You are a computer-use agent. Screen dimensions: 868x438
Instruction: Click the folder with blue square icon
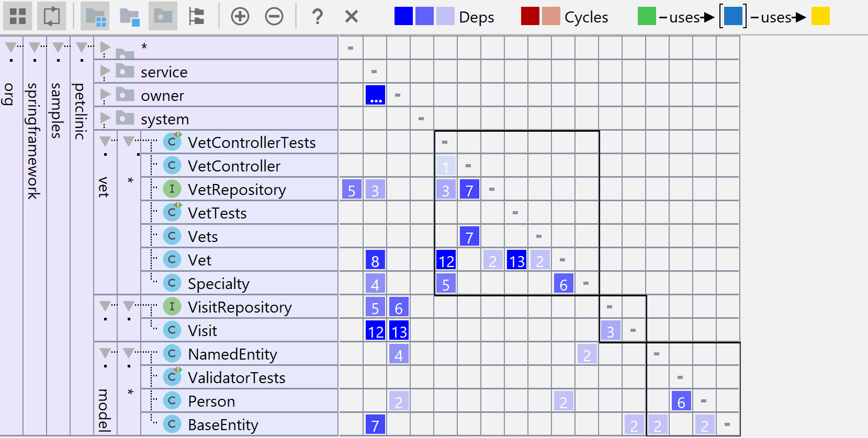[129, 16]
